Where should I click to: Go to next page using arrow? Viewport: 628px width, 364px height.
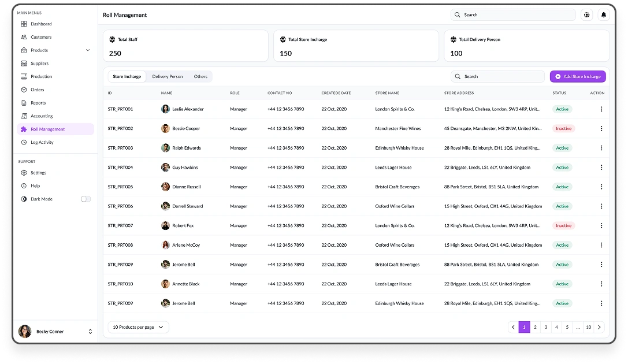(599, 327)
